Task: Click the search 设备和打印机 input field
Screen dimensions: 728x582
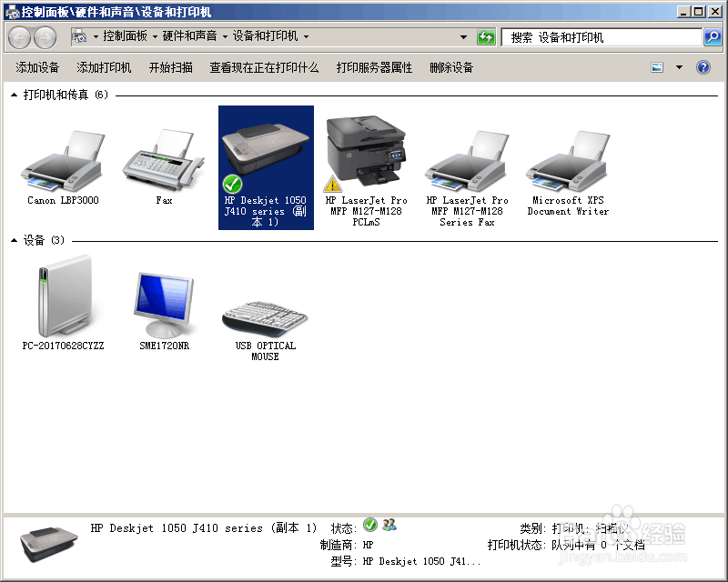Action: (602, 37)
